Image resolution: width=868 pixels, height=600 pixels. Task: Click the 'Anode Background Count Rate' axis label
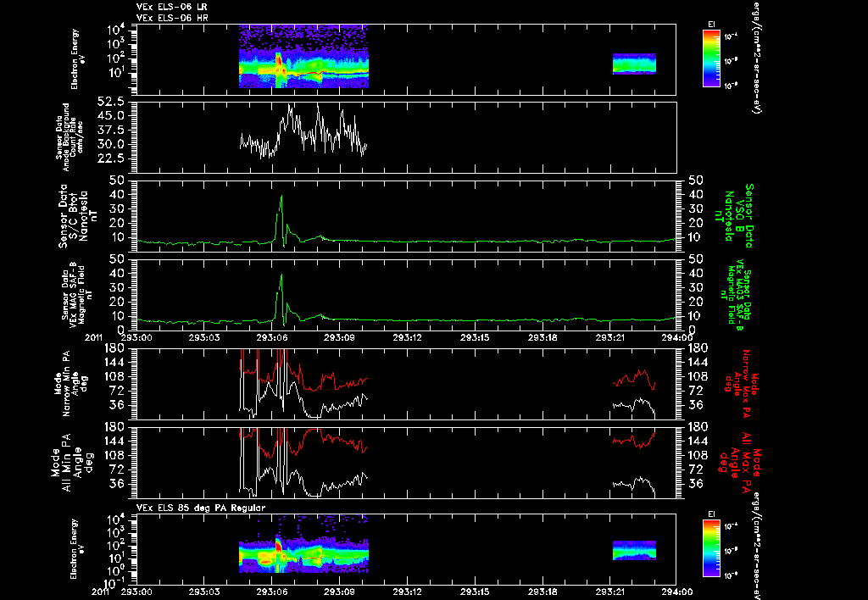pyautogui.click(x=70, y=137)
